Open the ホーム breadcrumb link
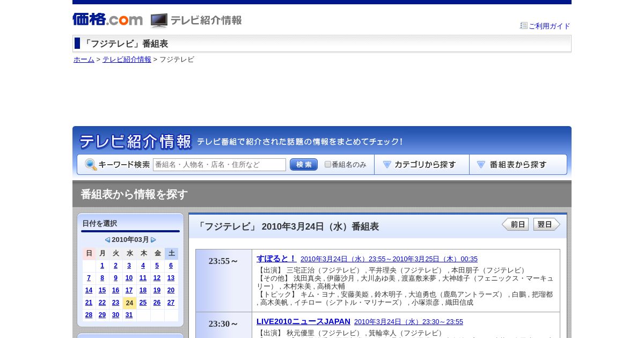The height and width of the screenshot is (338, 644). [x=84, y=60]
